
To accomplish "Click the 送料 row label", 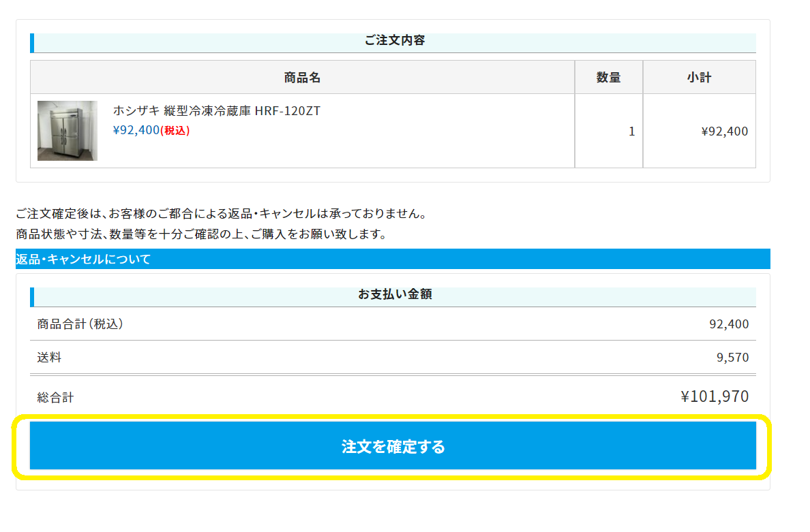I will [x=49, y=358].
